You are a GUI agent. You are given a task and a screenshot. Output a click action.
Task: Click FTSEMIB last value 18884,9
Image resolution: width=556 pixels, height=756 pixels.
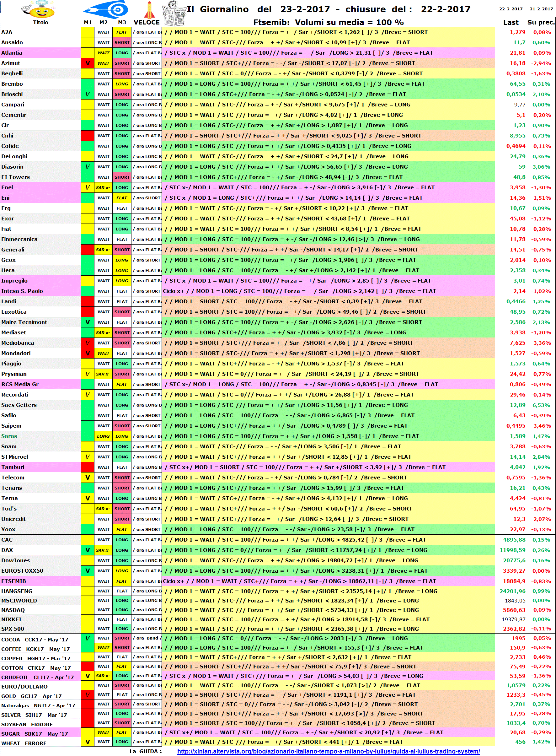point(514,581)
